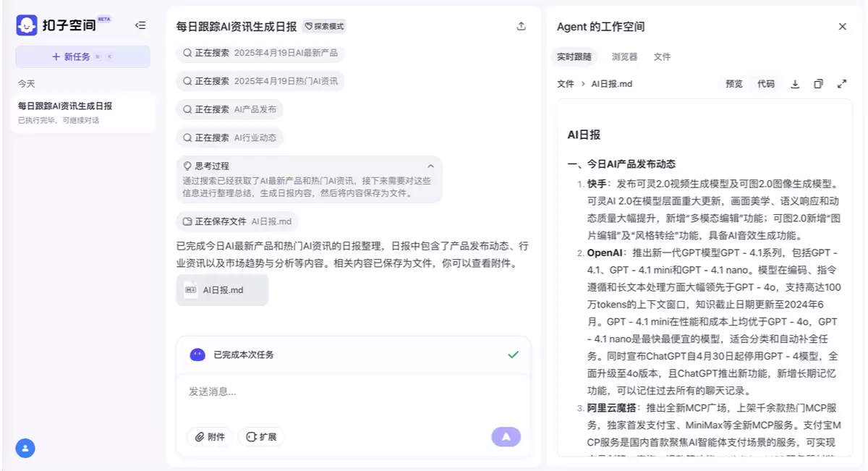Click the 正在保存文件 AI日报.md step

click(237, 221)
